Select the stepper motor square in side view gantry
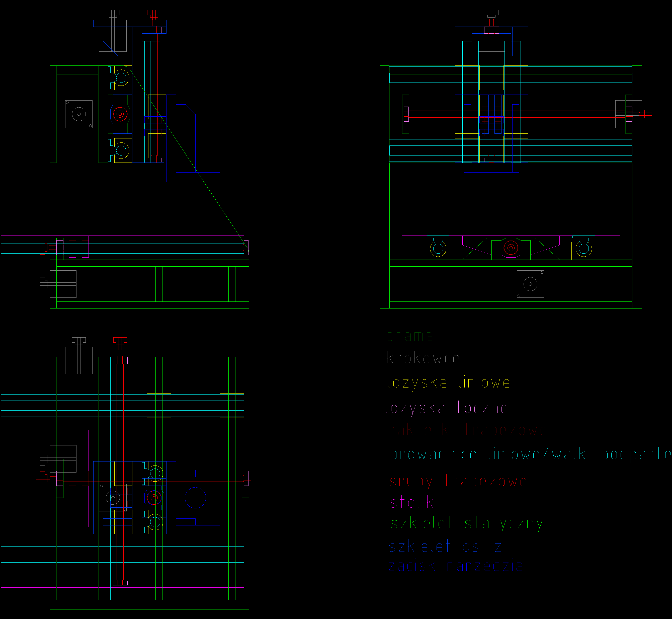This screenshot has height=619, width=672. (x=79, y=114)
